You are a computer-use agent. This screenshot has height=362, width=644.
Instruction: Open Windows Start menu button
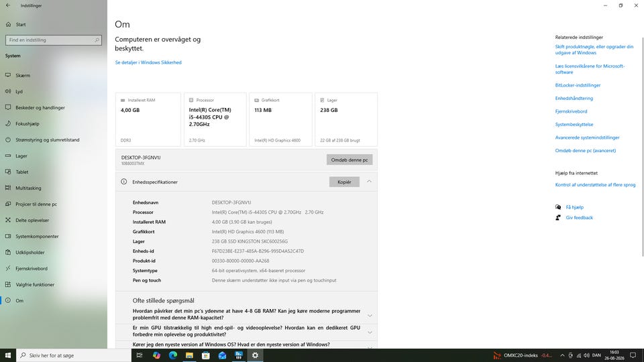tap(8, 355)
